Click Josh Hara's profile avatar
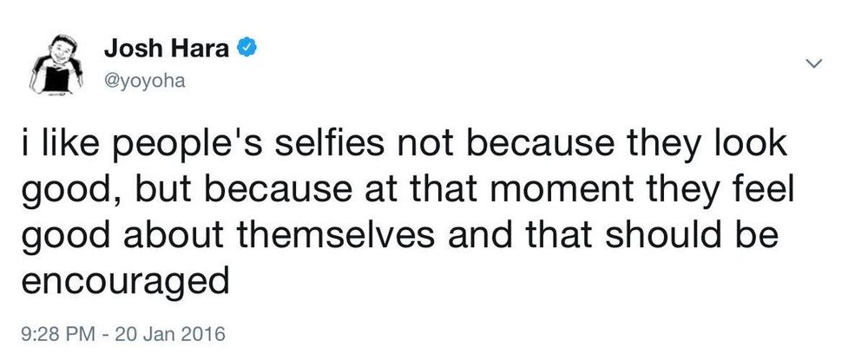 (x=56, y=63)
